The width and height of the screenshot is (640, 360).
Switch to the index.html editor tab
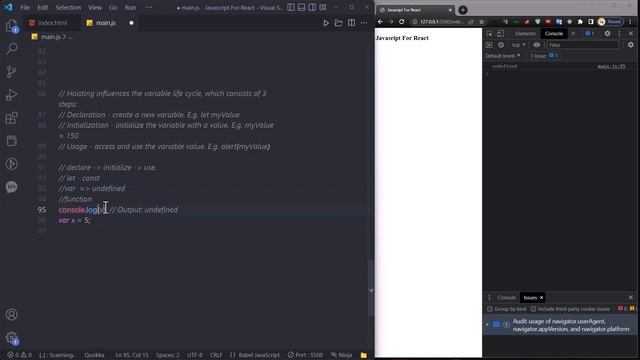(x=51, y=23)
